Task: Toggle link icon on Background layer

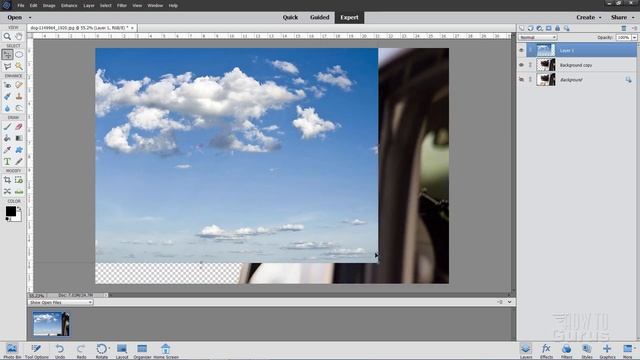Action: click(x=530, y=80)
